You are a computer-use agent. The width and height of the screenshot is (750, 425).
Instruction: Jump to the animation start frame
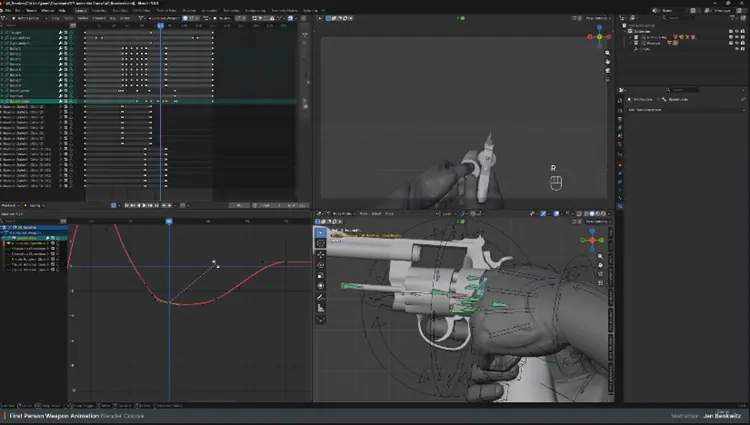(x=127, y=205)
